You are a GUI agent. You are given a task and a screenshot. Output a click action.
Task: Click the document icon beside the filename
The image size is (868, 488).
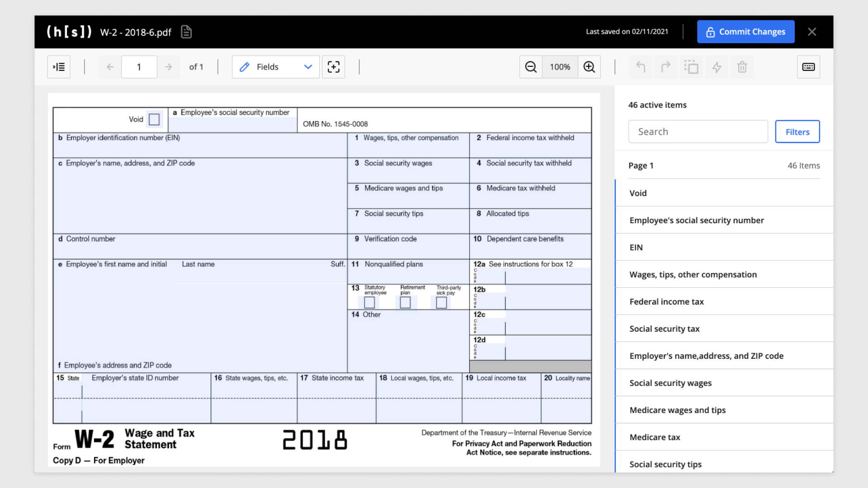point(186,32)
